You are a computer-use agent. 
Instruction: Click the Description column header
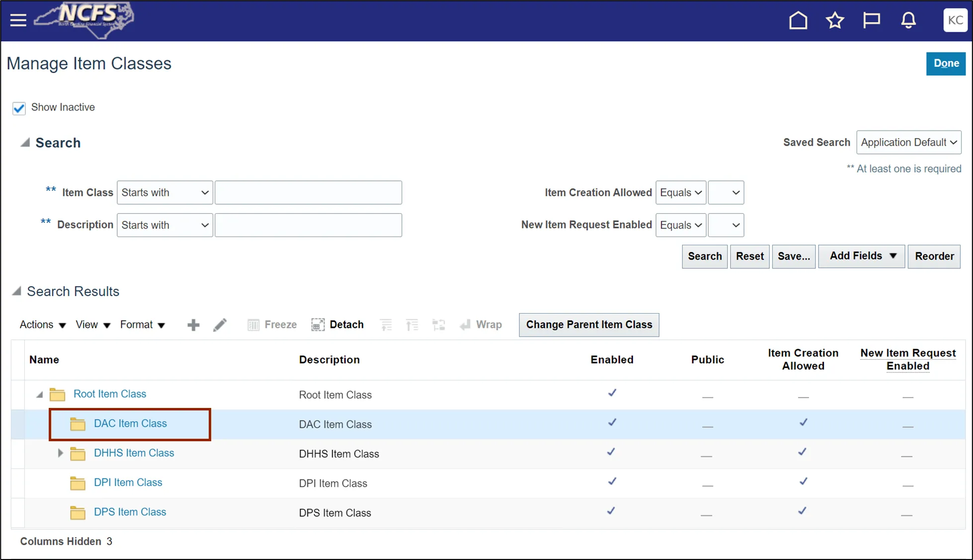[x=329, y=360]
